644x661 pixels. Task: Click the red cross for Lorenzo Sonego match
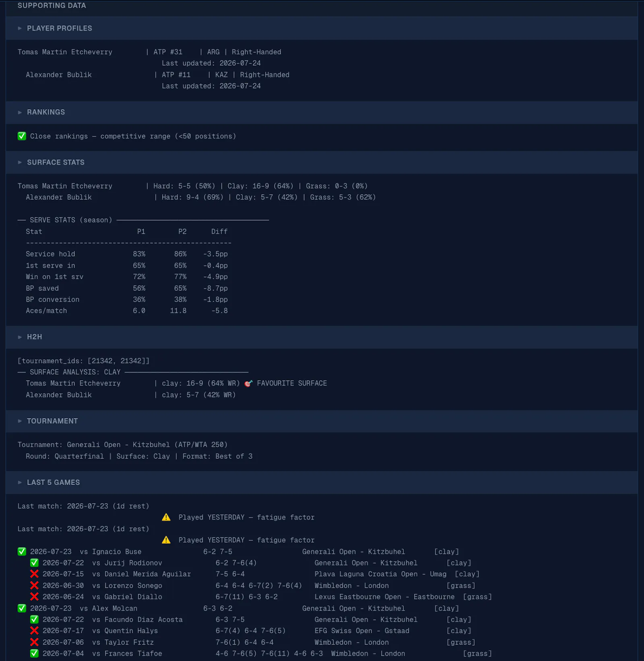pyautogui.click(x=34, y=586)
